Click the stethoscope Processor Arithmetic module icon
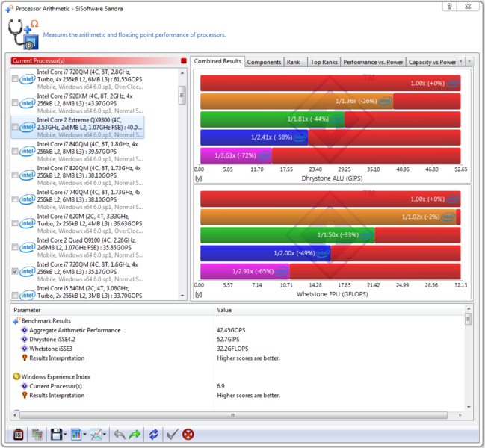 tap(23, 34)
